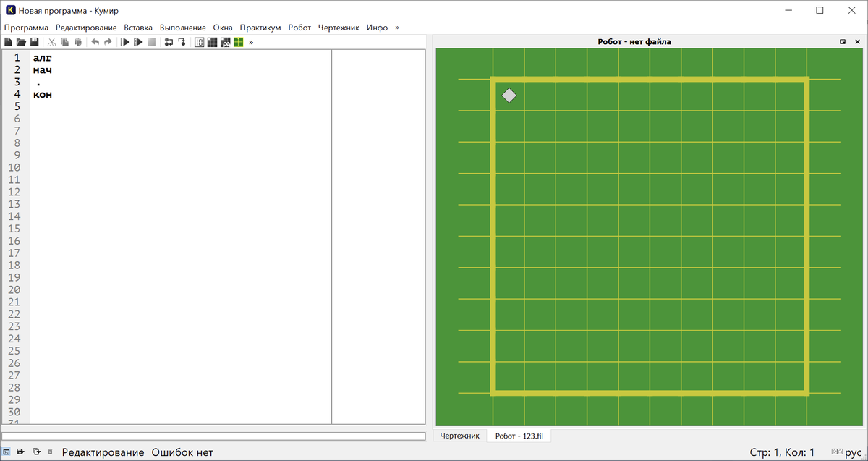Expand the toolbar overflow chevron
The image size is (868, 461).
(x=251, y=42)
